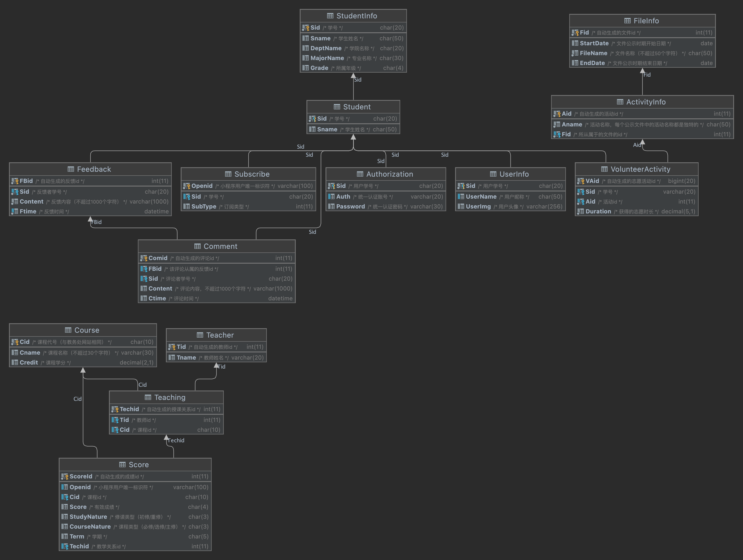Click the StudentInfo table icon
The height and width of the screenshot is (560, 743).
pyautogui.click(x=330, y=16)
